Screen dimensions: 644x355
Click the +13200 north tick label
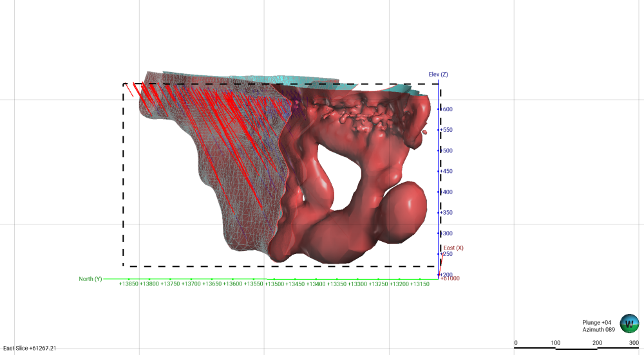pyautogui.click(x=399, y=284)
